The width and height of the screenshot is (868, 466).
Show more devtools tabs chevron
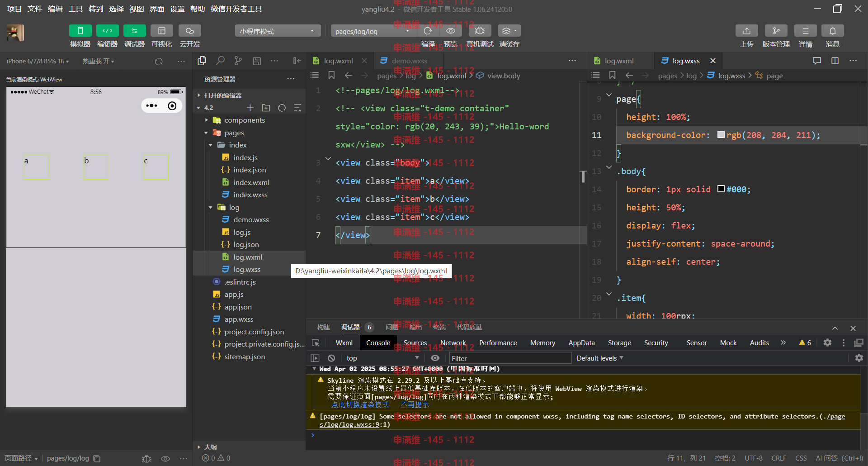[783, 342]
